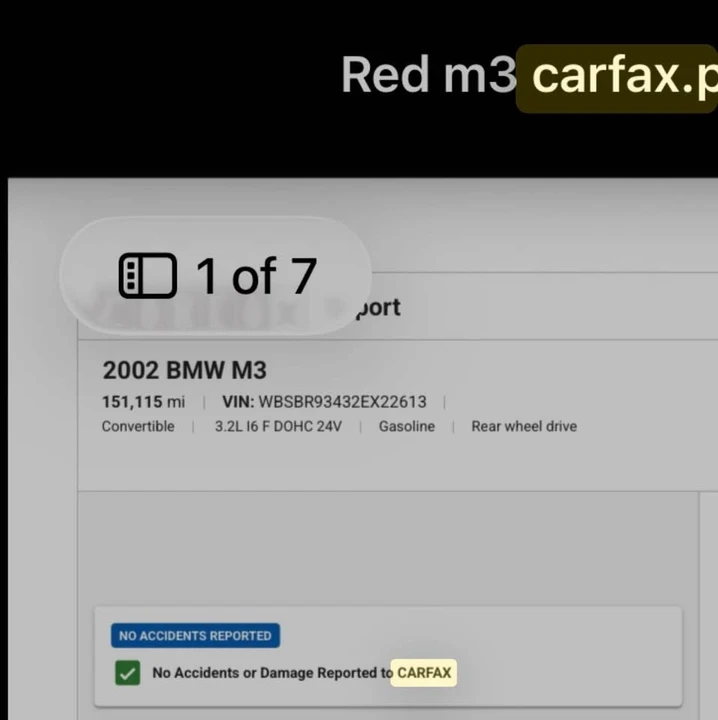Image resolution: width=718 pixels, height=720 pixels.
Task: Click the "NO ACCIDENTS REPORTED" blue badge
Action: tap(195, 636)
